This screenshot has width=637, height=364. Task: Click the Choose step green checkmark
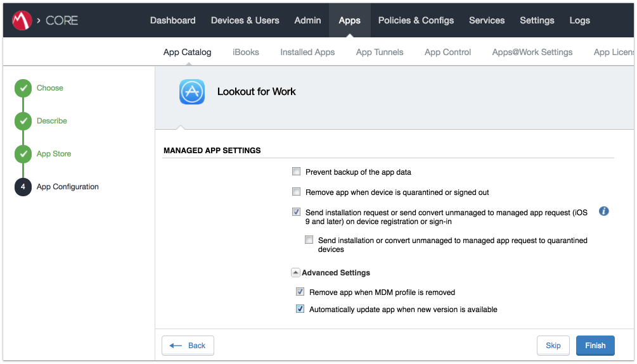23,88
